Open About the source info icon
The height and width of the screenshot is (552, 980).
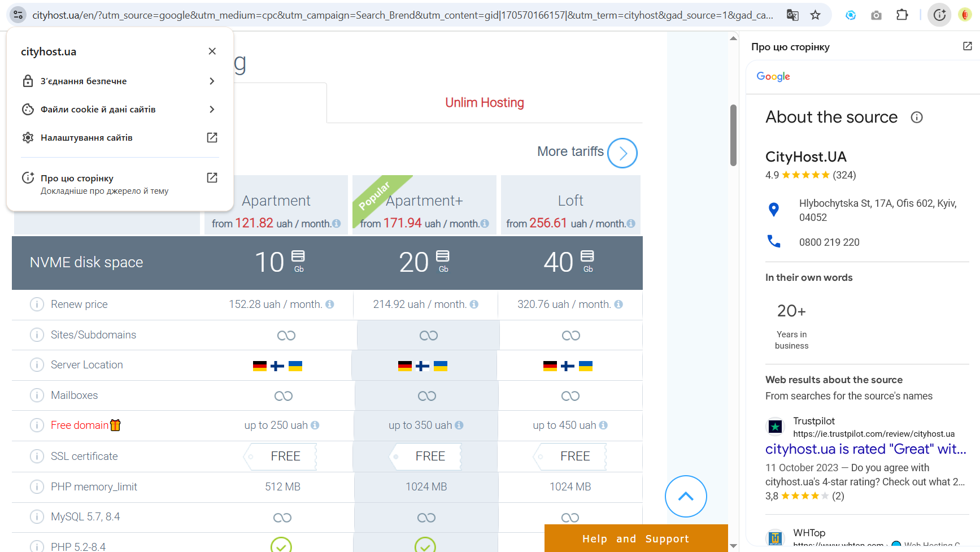(916, 118)
